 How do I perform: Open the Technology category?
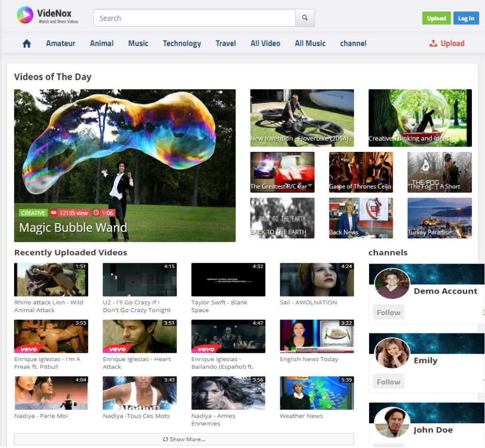182,43
